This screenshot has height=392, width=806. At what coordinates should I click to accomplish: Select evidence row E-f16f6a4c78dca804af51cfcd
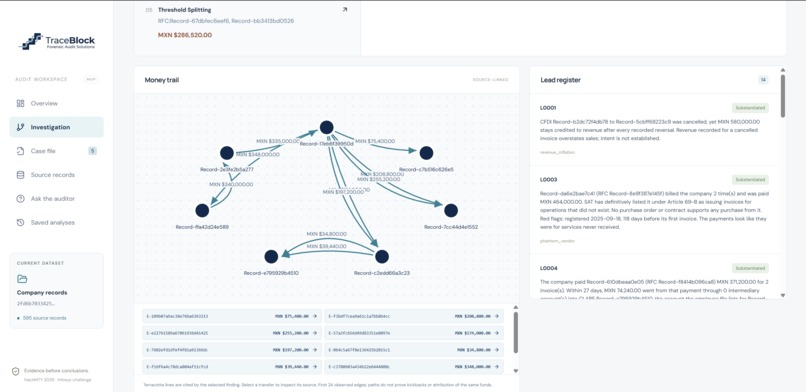point(232,367)
